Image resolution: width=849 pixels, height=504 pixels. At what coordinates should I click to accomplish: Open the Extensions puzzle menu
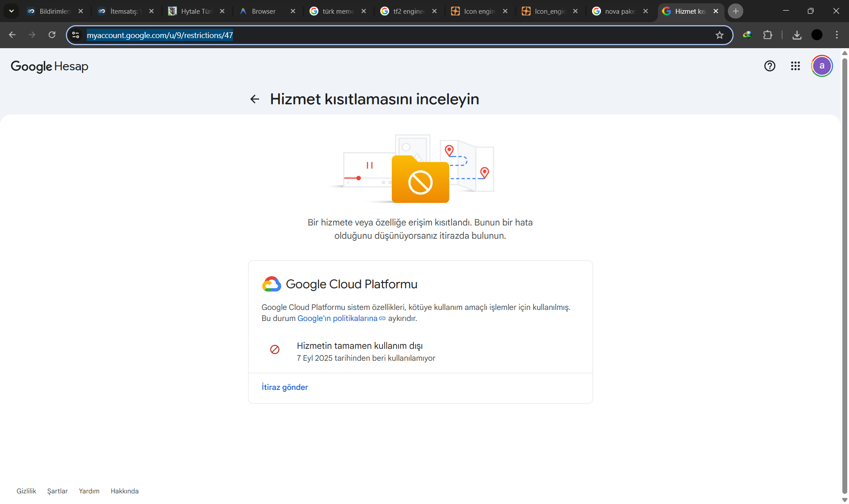[768, 35]
